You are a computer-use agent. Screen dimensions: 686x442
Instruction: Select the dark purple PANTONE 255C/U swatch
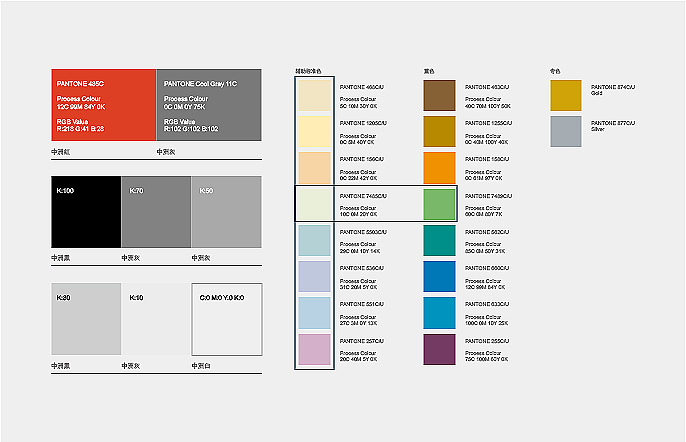click(439, 349)
